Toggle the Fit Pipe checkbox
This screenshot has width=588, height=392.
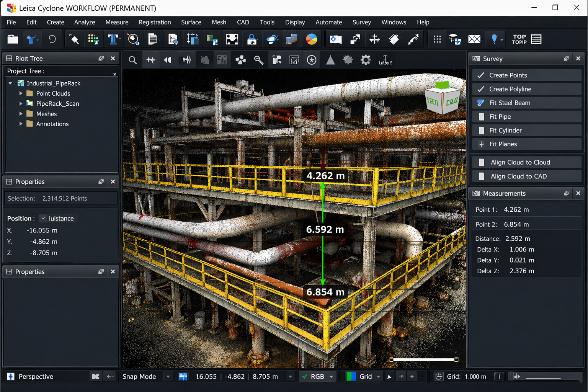482,117
